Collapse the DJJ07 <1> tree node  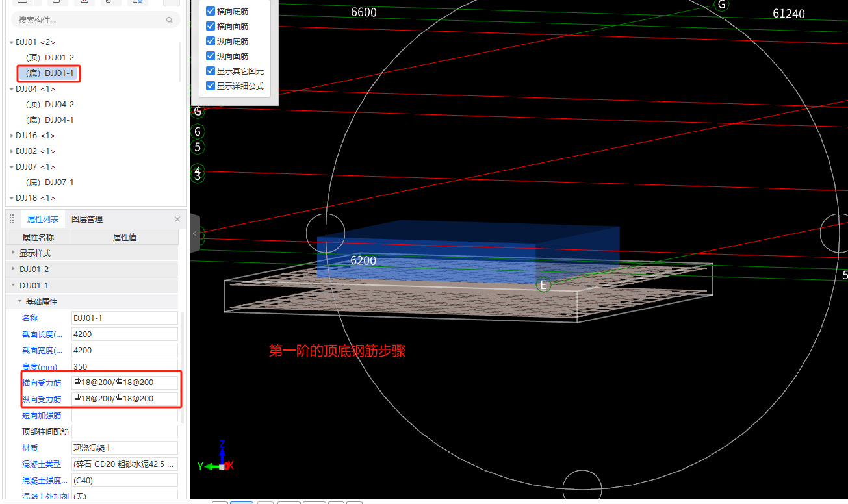(x=12, y=167)
